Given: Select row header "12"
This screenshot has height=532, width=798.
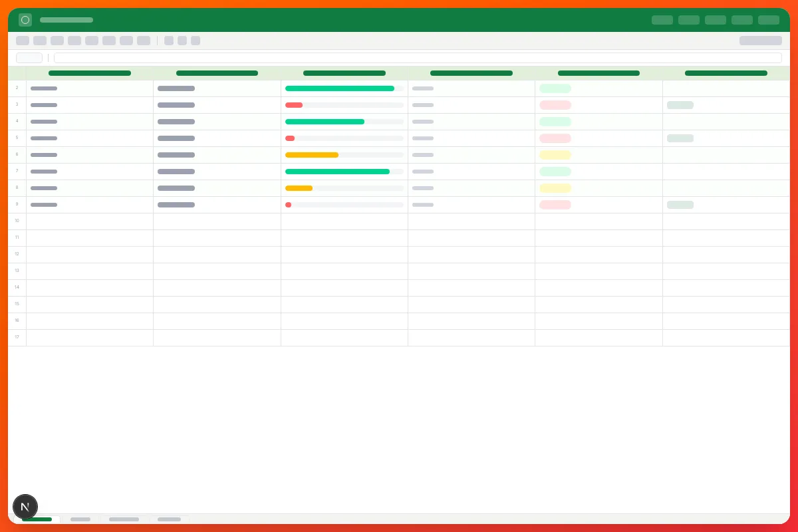Looking at the screenshot, I should point(17,255).
